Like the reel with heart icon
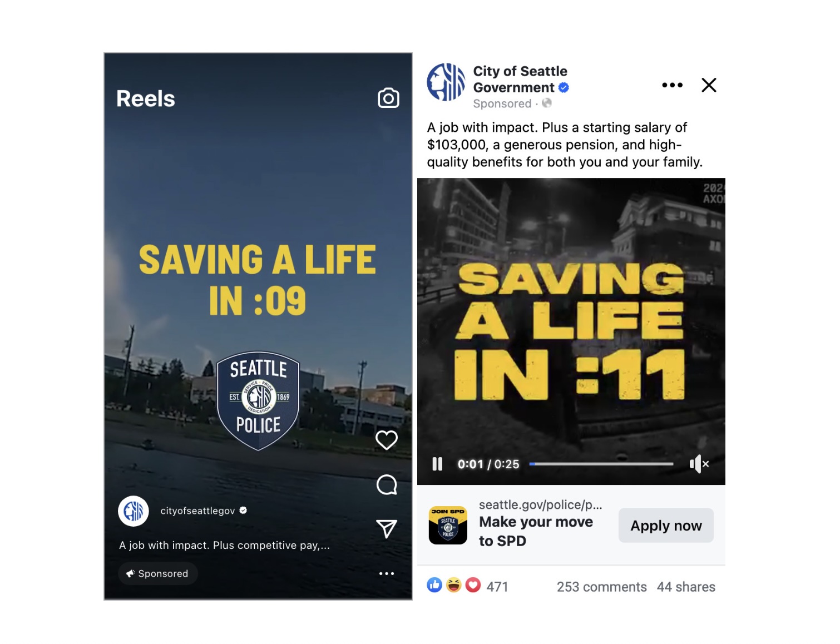 tap(387, 440)
